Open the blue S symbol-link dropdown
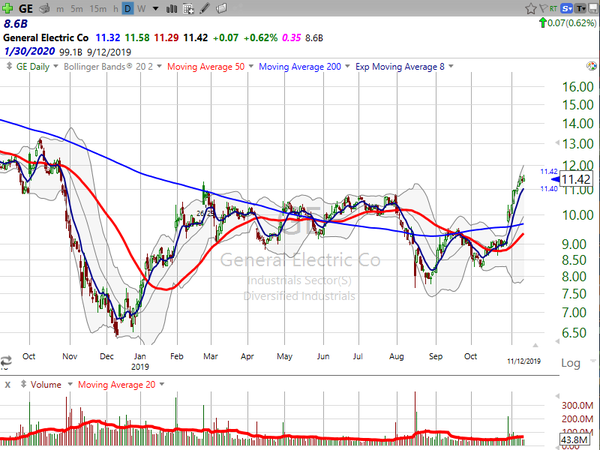Screen dimensions: 600x450 (567, 8)
